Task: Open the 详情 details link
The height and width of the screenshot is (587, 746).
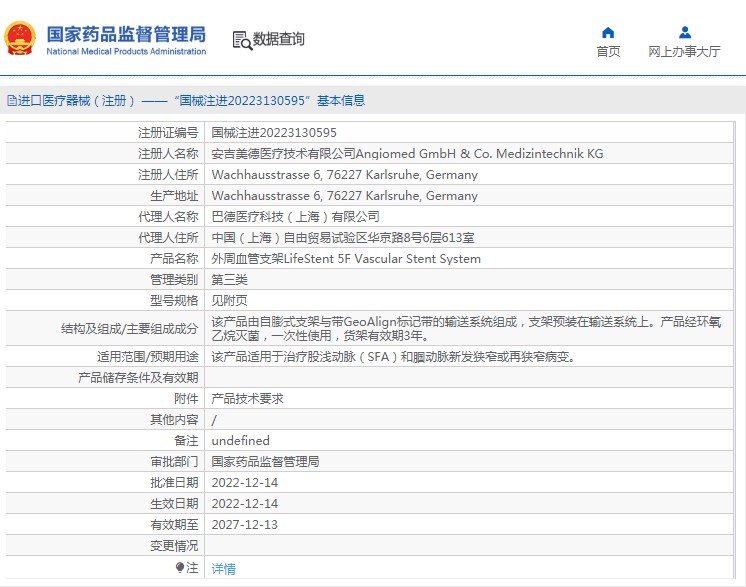Action: 224,568
